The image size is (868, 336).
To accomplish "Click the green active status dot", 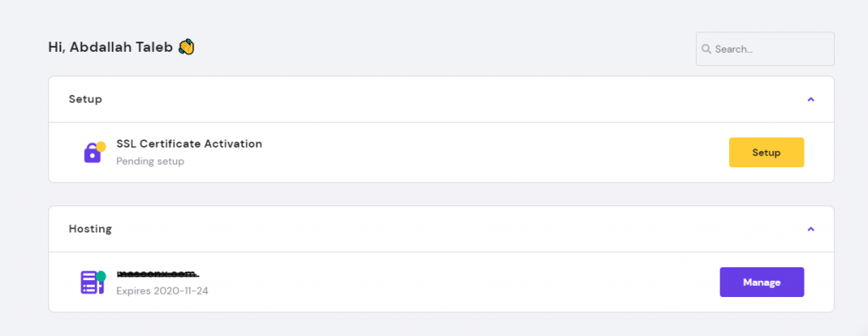I will click(101, 276).
